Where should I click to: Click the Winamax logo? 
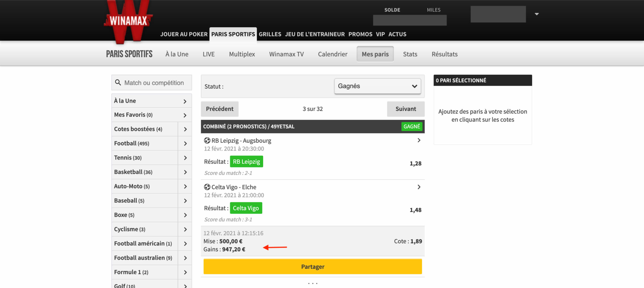click(x=128, y=21)
